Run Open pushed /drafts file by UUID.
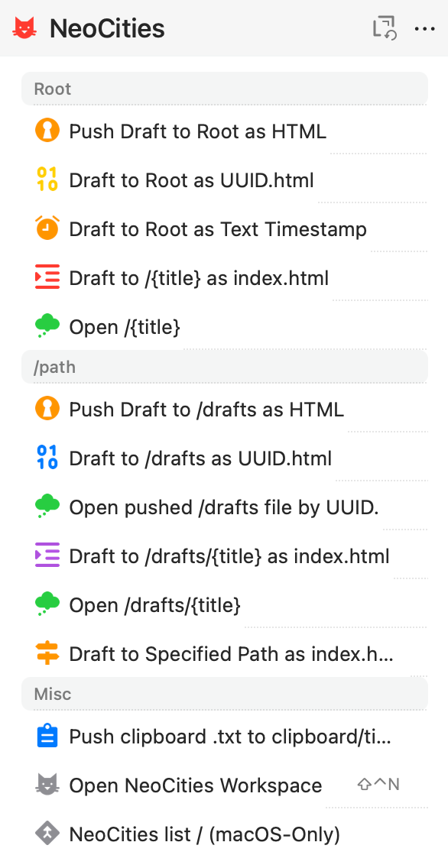 point(224,507)
